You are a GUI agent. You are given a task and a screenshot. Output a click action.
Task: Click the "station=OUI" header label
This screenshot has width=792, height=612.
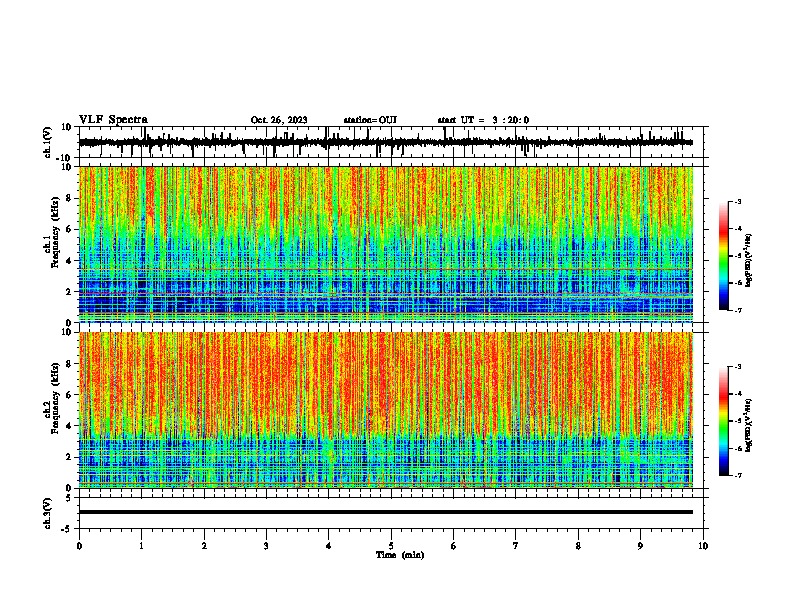[370, 120]
